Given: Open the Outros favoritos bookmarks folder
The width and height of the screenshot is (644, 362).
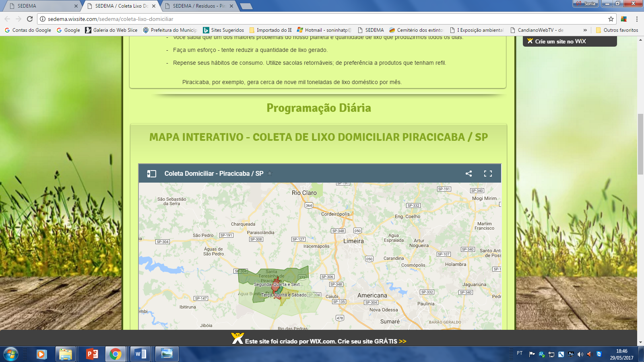Looking at the screenshot, I should (617, 30).
